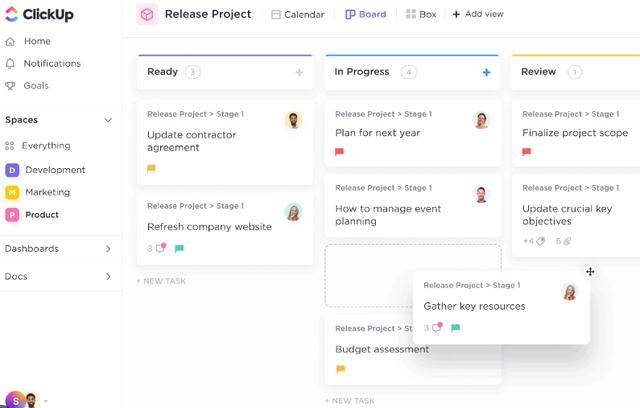Click red flag on Finalize project scope
Viewport: 640px width, 408px height.
527,152
